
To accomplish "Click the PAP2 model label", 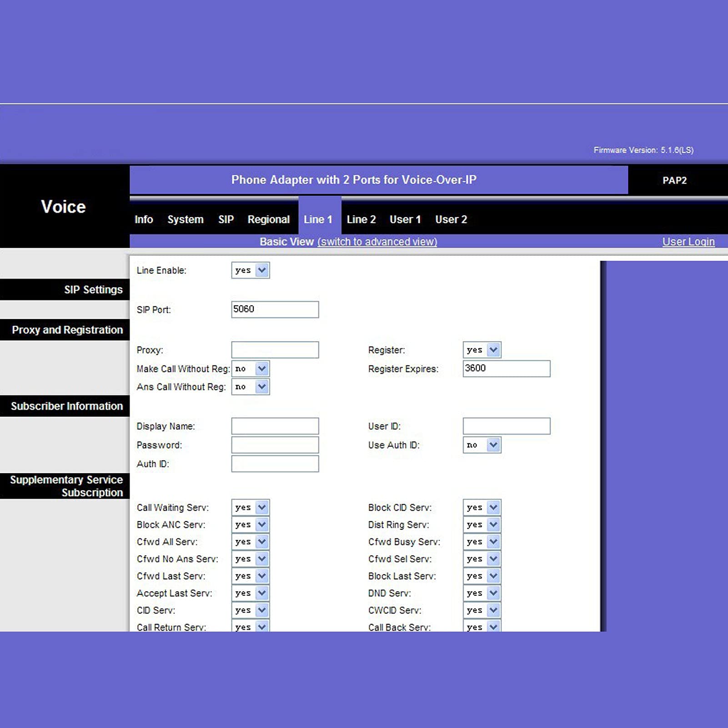I will [x=674, y=180].
